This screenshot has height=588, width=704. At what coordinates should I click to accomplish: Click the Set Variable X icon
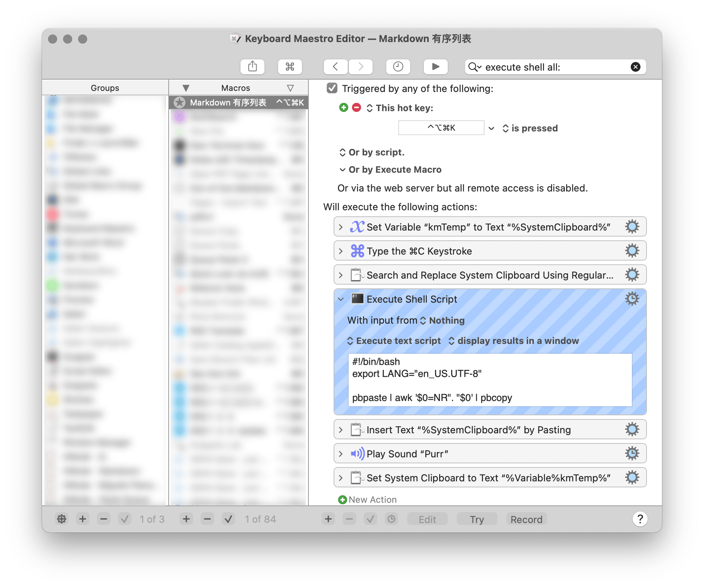357,227
